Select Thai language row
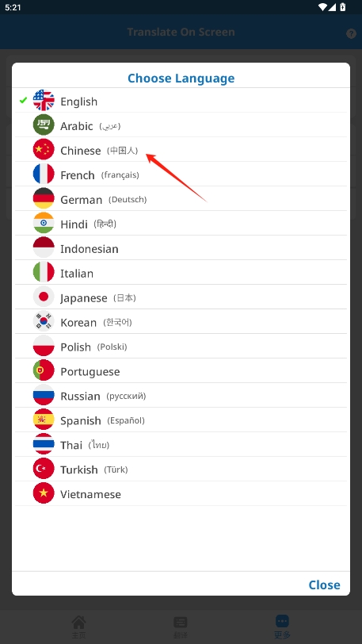The image size is (362, 644). [181, 444]
